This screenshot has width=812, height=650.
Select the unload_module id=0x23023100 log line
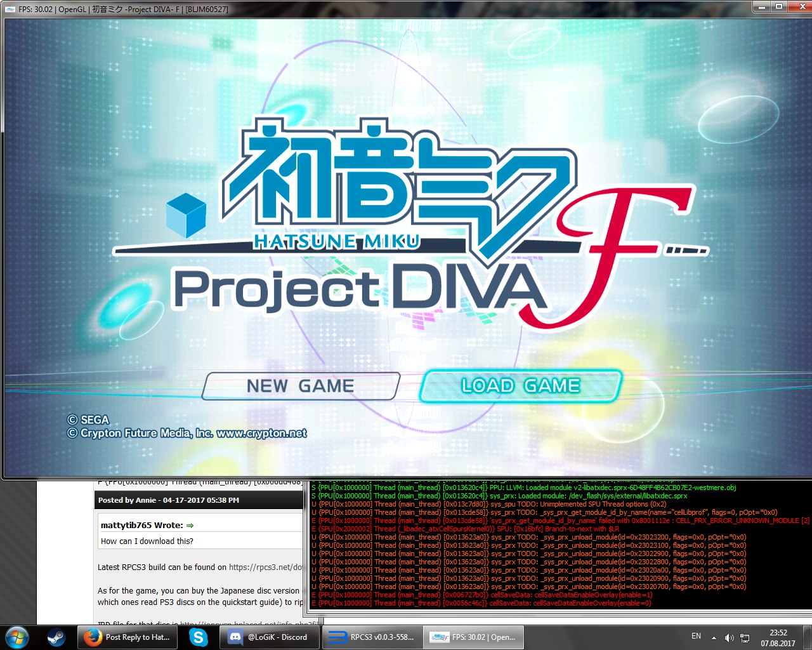pyautogui.click(x=529, y=545)
